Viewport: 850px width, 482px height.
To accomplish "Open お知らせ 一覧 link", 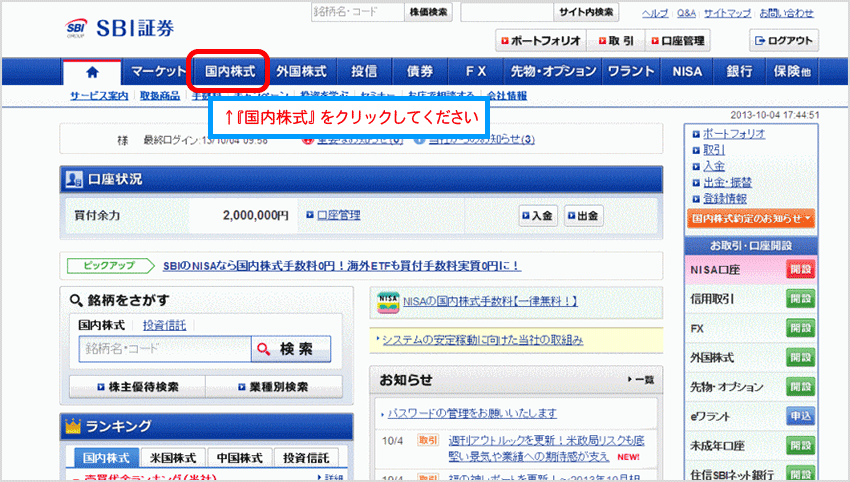I will [x=641, y=380].
